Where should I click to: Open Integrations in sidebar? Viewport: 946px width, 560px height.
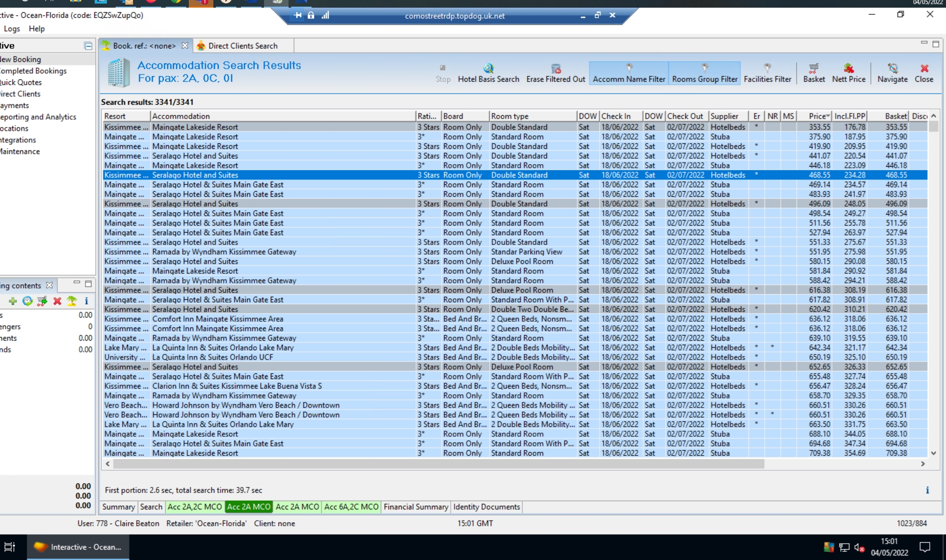[x=18, y=140]
